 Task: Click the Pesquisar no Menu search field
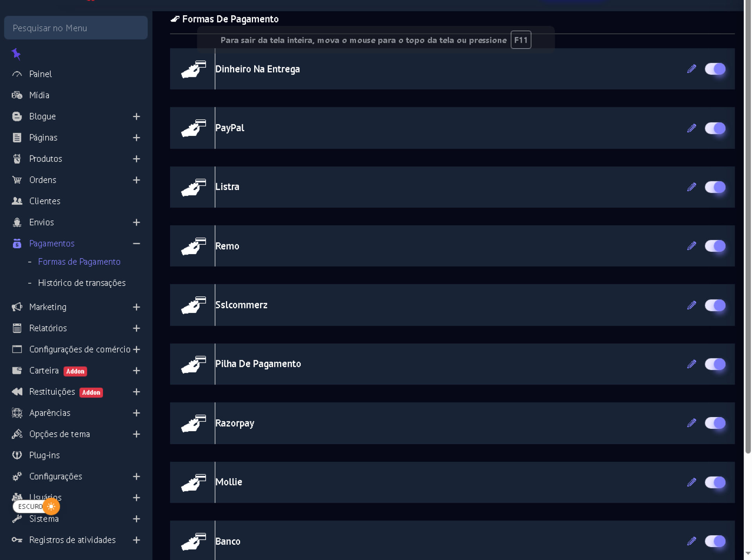[x=76, y=28]
